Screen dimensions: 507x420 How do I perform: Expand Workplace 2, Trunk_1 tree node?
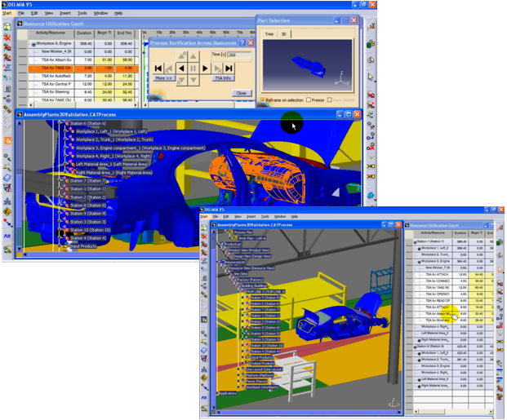tap(65, 139)
